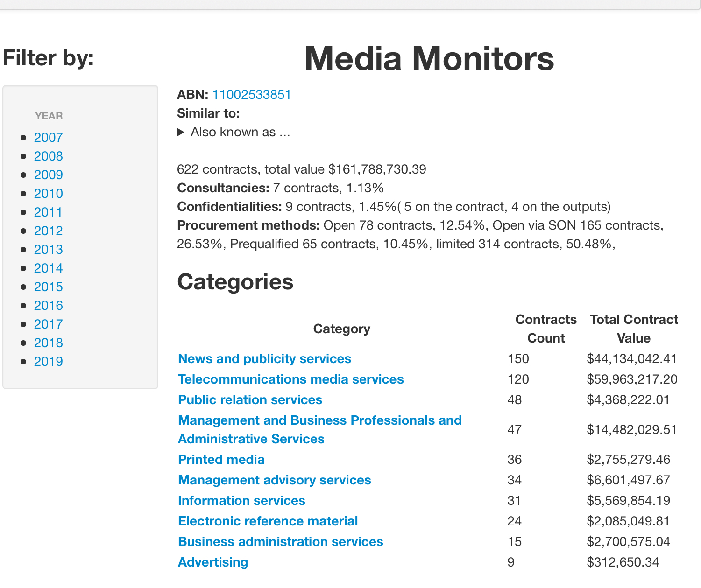Select the contract count 15

click(x=514, y=542)
